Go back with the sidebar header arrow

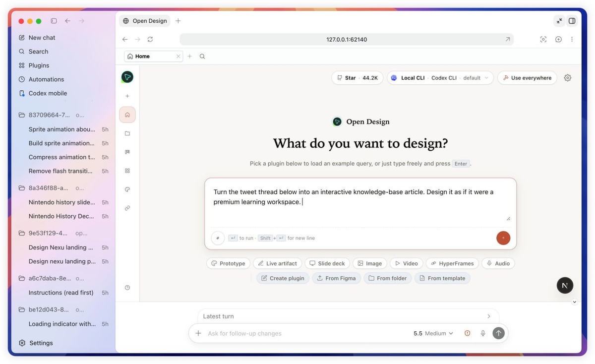(67, 21)
